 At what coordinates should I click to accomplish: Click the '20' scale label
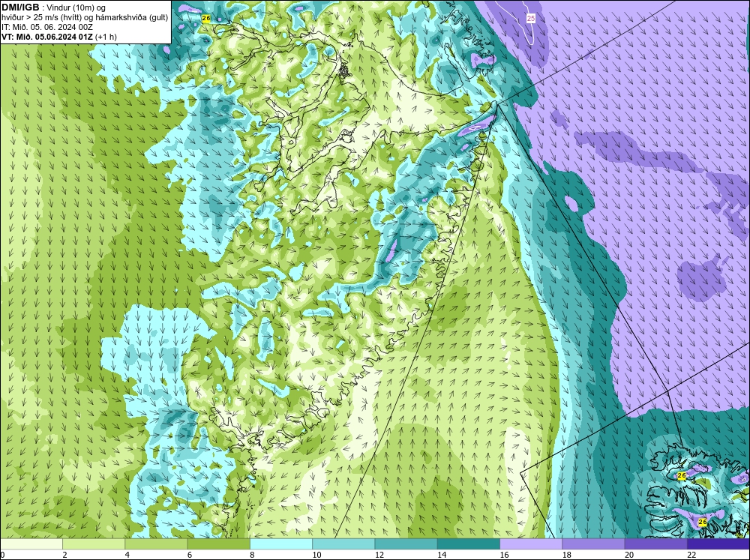tap(629, 555)
